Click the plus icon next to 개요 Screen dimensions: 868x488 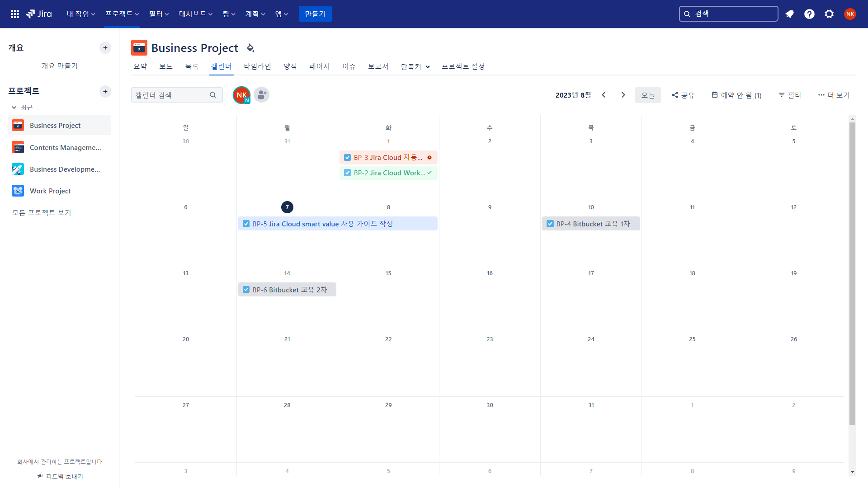pyautogui.click(x=105, y=47)
